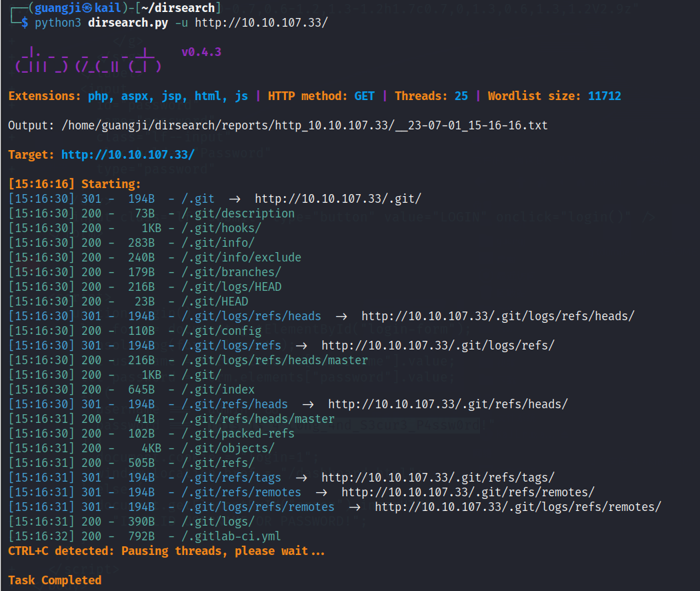
Task: Click the http://10.10.107.33/ URL in command line
Action: tap(261, 23)
